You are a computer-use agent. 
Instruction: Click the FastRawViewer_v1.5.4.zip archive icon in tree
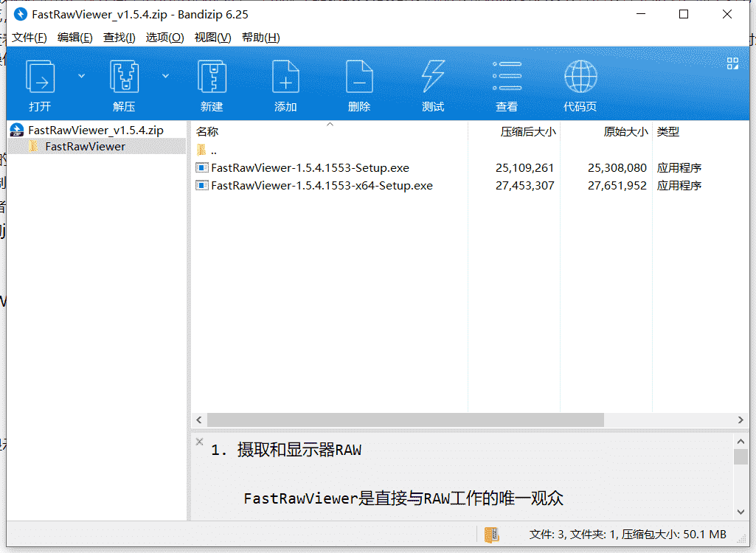coord(17,131)
